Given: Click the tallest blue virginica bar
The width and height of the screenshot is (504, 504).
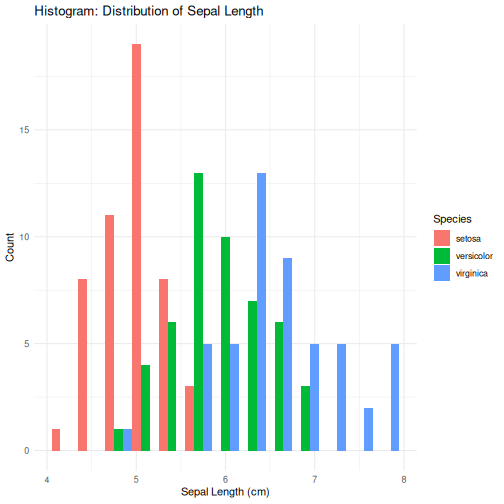Looking at the screenshot, I should click(261, 312).
